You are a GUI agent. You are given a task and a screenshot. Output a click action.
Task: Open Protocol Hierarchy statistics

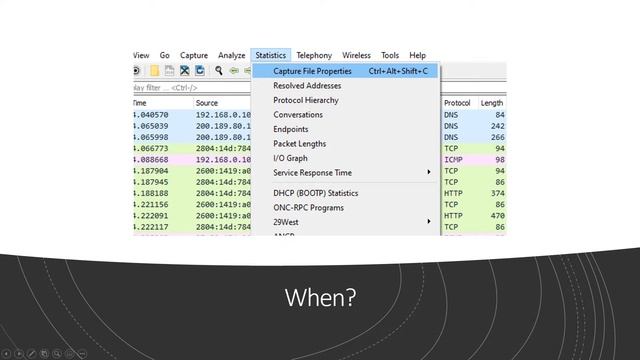[x=345, y=100]
